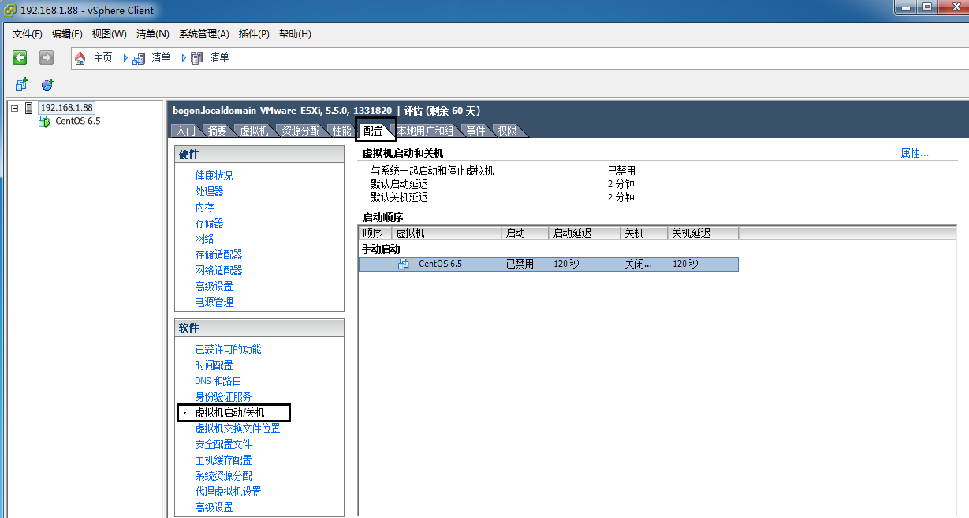Open 内存 under hardware
Screen dimensions: 969x518
[x=205, y=207]
